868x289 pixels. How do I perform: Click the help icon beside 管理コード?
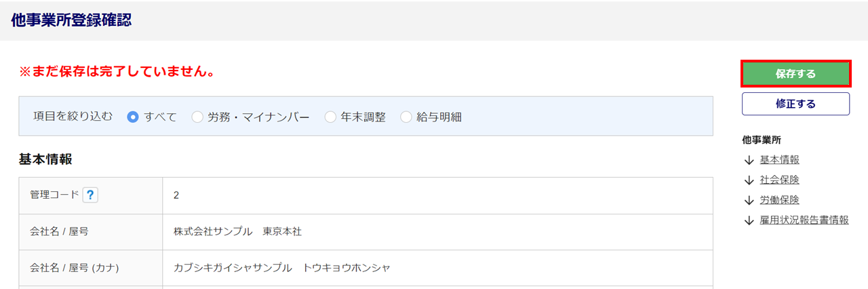91,195
